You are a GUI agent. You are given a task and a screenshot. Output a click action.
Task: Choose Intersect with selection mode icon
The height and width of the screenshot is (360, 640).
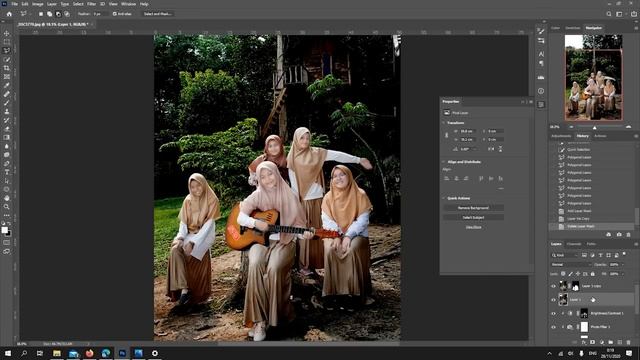click(67, 14)
